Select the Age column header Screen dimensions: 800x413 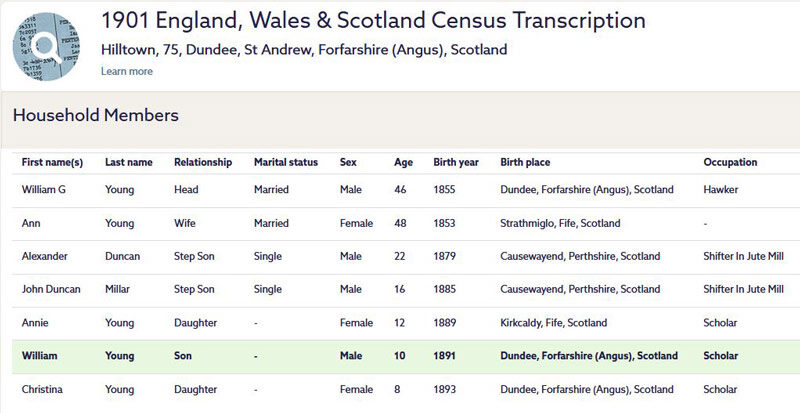click(404, 162)
